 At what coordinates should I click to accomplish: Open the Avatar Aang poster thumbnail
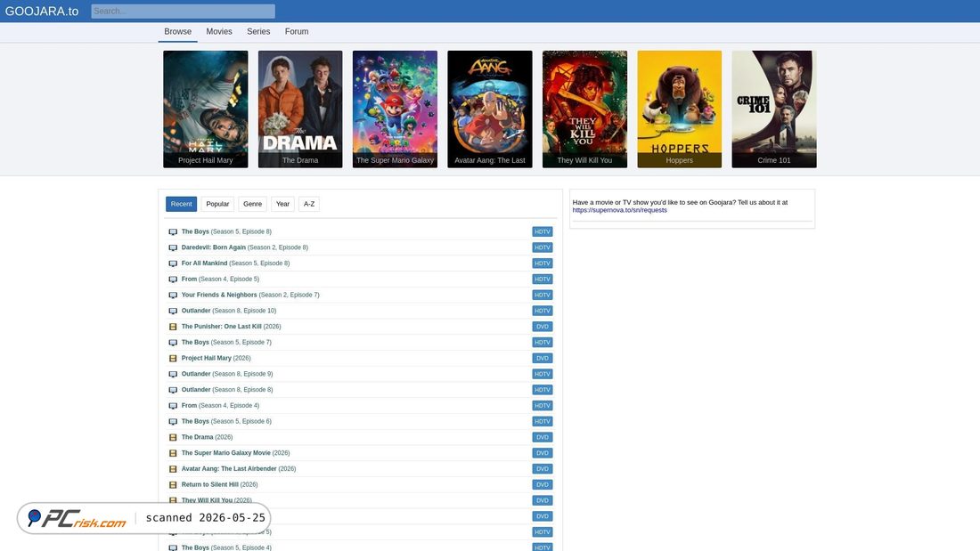click(x=490, y=109)
